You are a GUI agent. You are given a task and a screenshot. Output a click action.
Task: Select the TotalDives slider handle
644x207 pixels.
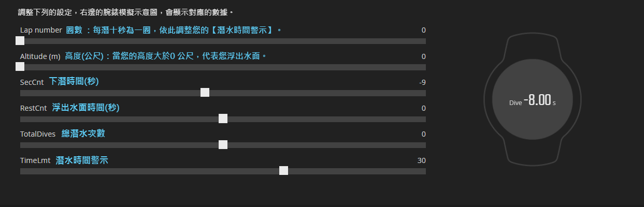pos(223,144)
